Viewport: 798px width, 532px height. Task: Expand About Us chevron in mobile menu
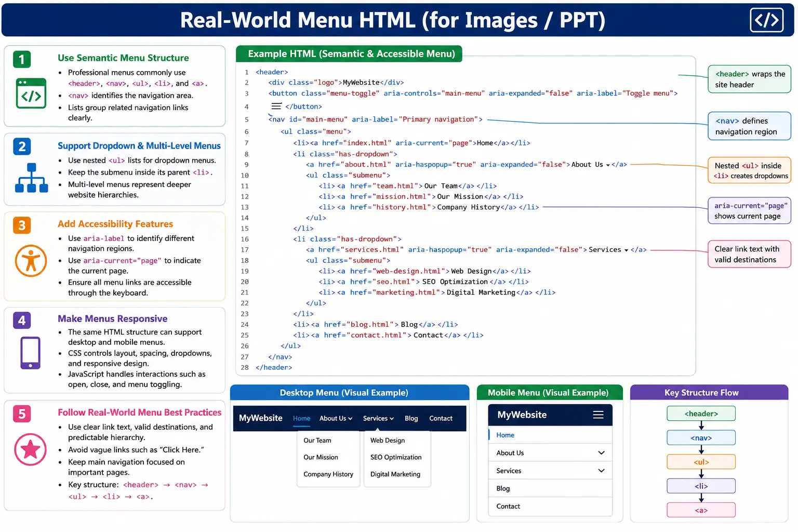tap(601, 453)
